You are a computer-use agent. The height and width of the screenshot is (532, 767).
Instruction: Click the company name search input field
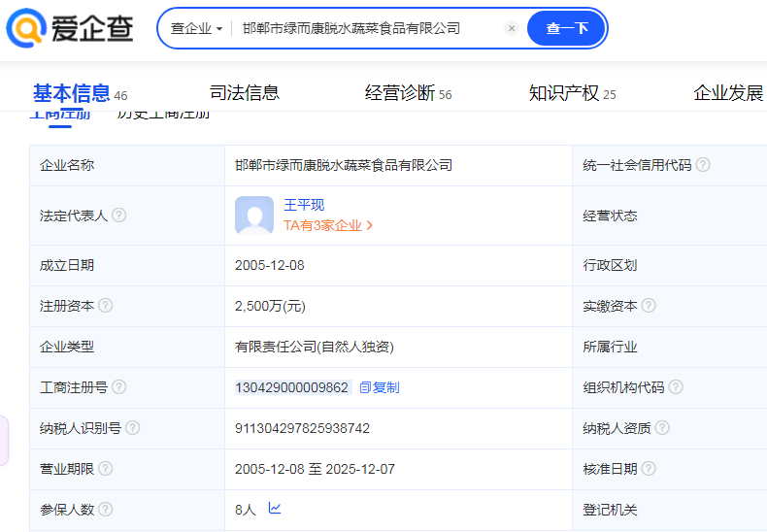click(369, 29)
